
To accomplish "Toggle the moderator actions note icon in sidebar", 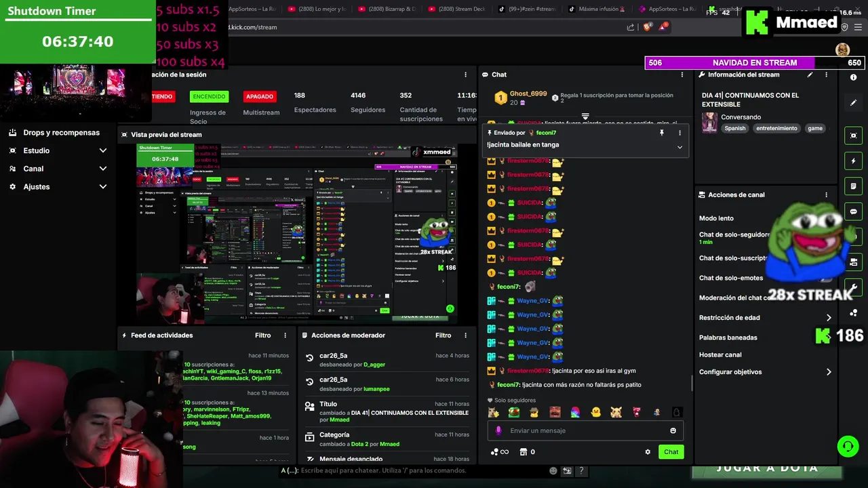I will point(854,186).
